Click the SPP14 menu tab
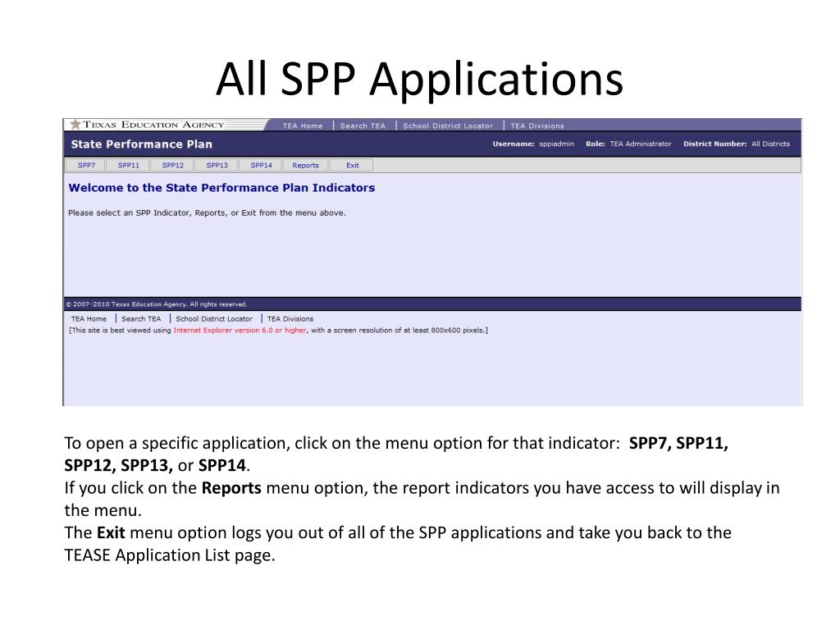The height and width of the screenshot is (630, 840). click(262, 166)
